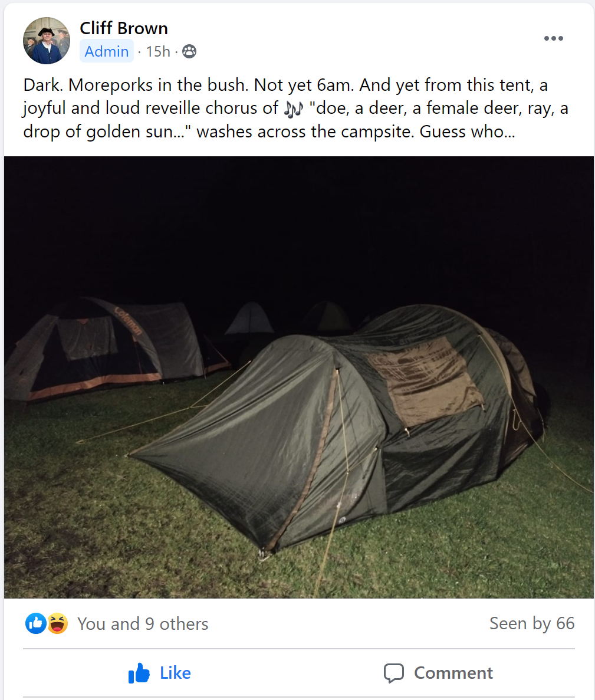Click the laughing face reaction icon
Screen dimensions: 595x700
57,623
